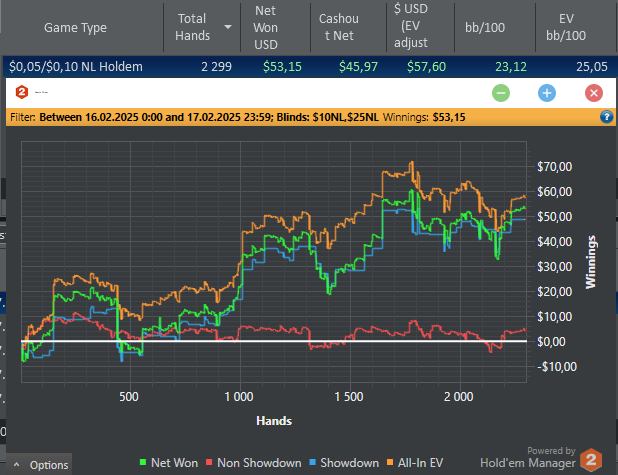The height and width of the screenshot is (475, 618).
Task: Click the 2 299 total hands cell
Action: (x=216, y=67)
